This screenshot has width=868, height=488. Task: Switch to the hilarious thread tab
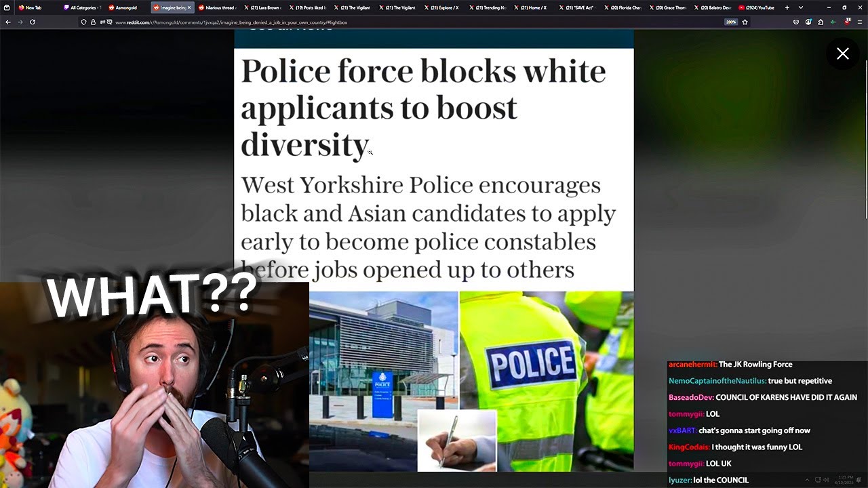pos(217,7)
